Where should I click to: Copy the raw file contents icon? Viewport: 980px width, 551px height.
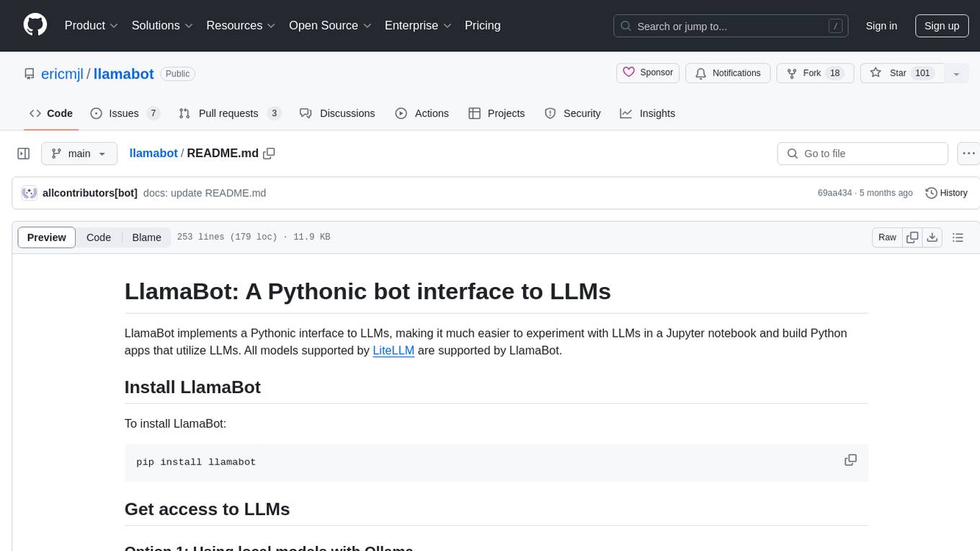pyautogui.click(x=912, y=237)
